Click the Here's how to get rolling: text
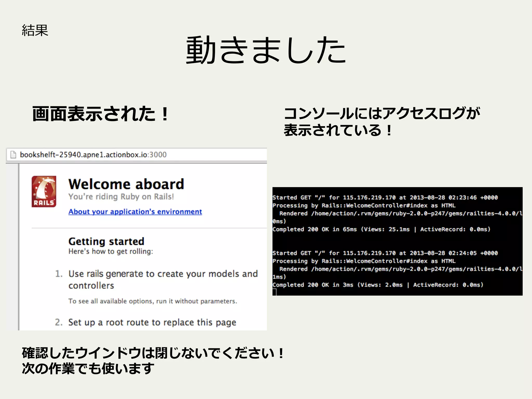Image resolution: width=532 pixels, height=399 pixels. coord(111,251)
